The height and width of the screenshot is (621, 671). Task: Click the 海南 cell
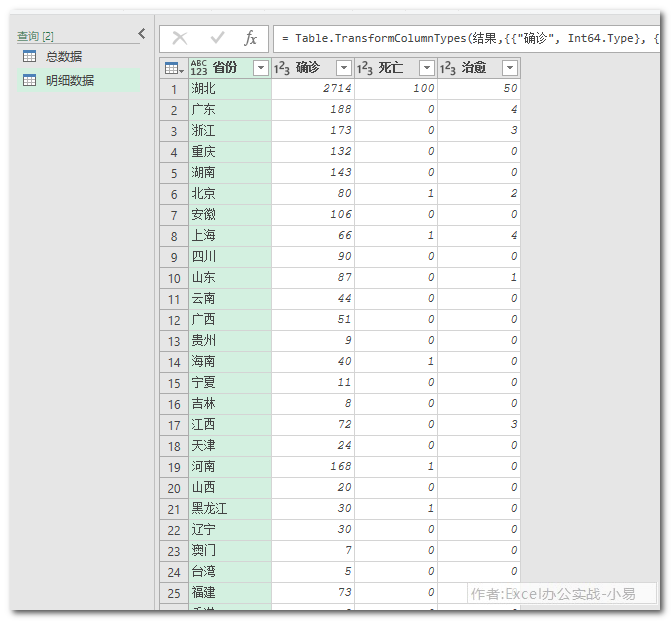coord(230,361)
